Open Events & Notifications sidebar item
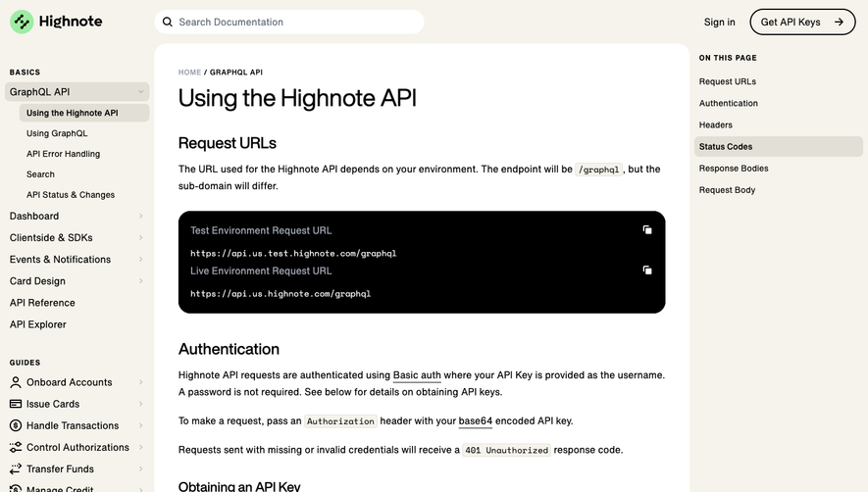 (60, 259)
